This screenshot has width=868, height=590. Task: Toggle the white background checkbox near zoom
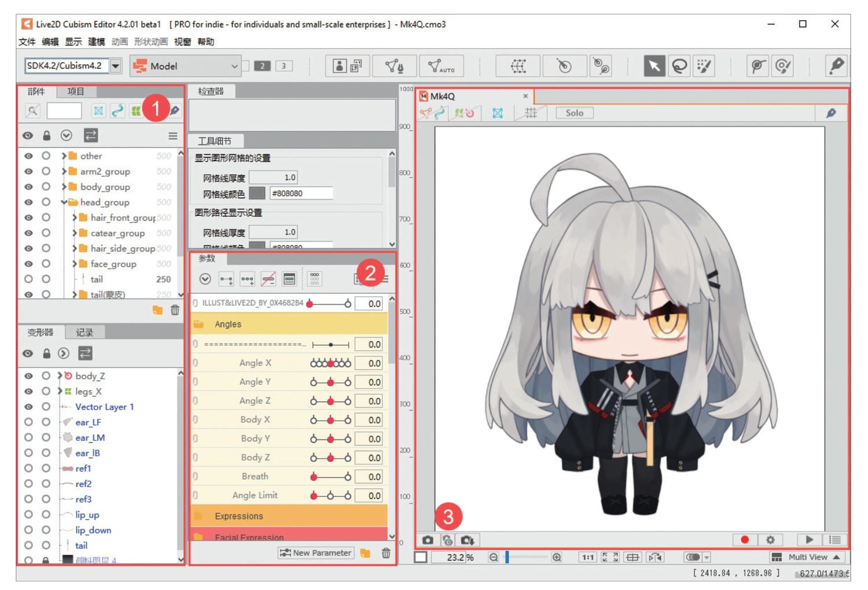tap(421, 557)
